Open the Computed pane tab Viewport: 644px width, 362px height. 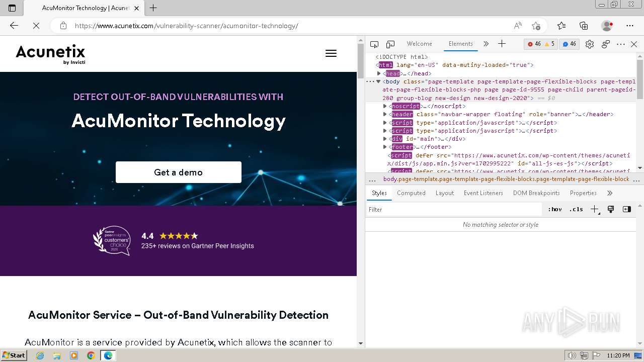411,193
